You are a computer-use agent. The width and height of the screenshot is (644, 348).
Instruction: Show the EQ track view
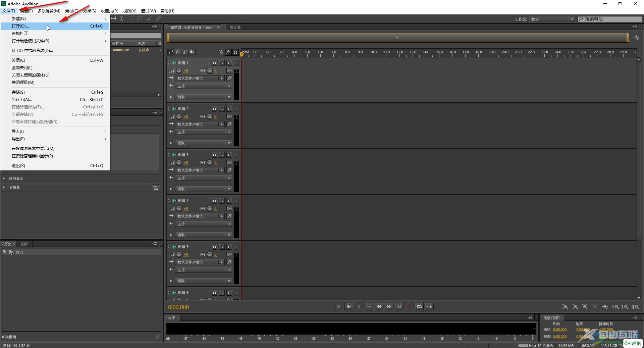click(192, 52)
